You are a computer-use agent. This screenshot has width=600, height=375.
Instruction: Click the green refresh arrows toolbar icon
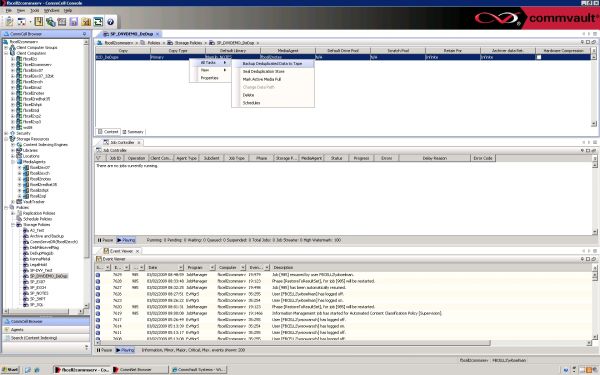tap(98, 22)
